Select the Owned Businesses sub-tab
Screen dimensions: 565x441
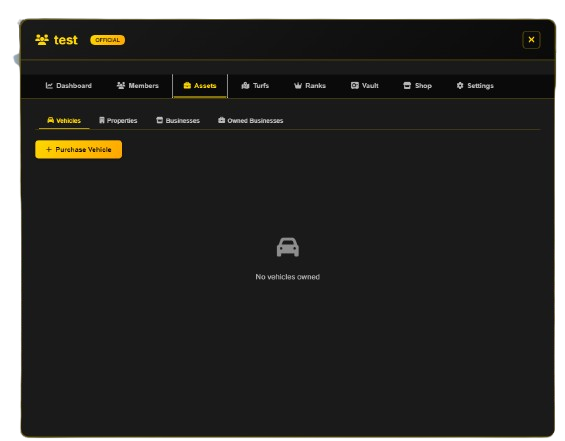[250, 120]
